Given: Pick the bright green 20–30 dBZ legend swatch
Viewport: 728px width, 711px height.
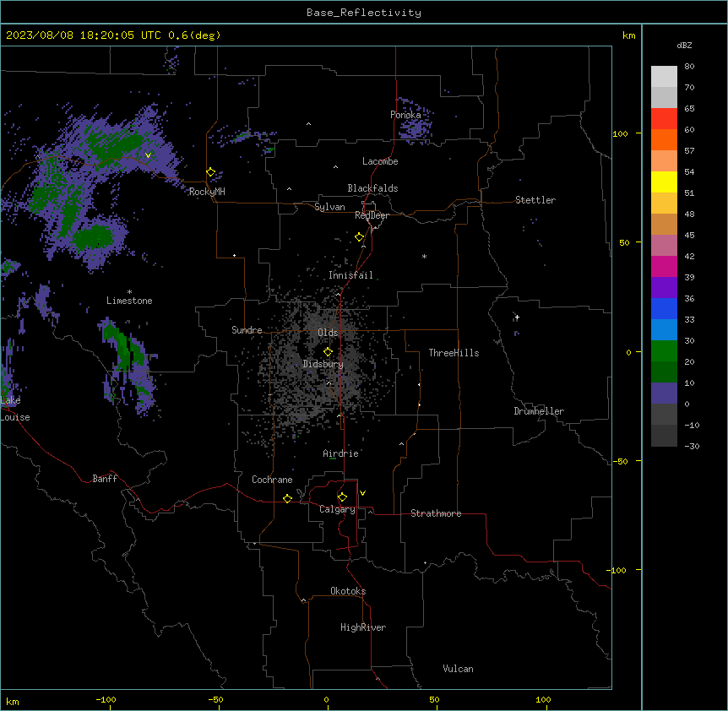Looking at the screenshot, I should pos(664,351).
